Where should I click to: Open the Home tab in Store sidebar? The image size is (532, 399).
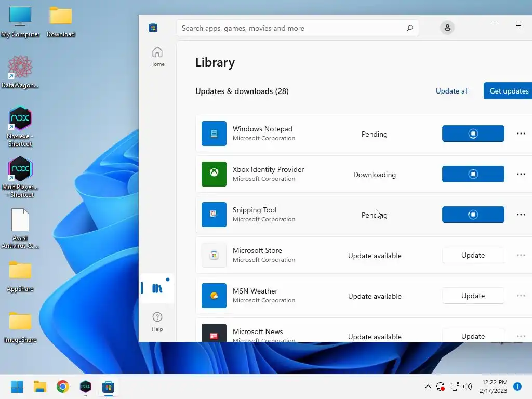point(157,57)
